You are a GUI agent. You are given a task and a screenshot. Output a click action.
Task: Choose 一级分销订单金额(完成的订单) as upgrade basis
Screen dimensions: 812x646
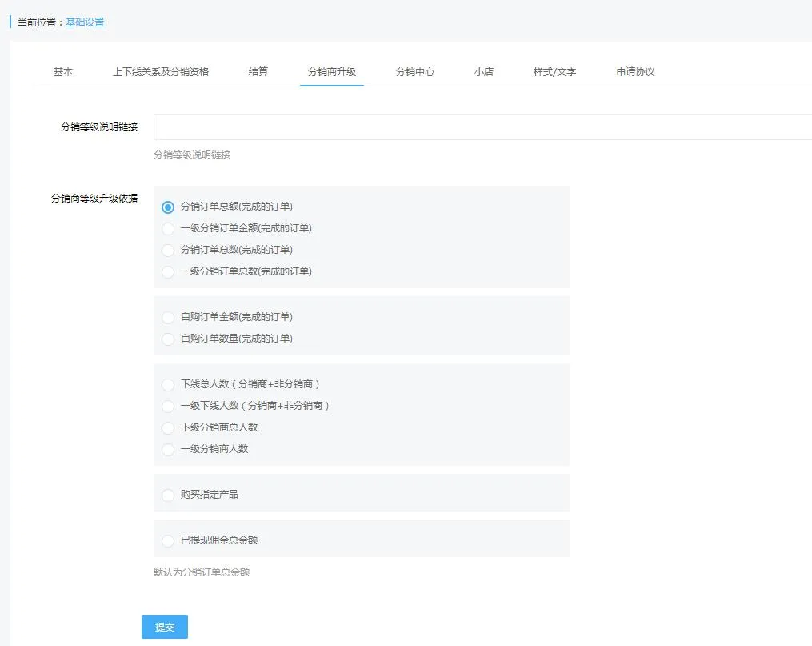tap(168, 229)
